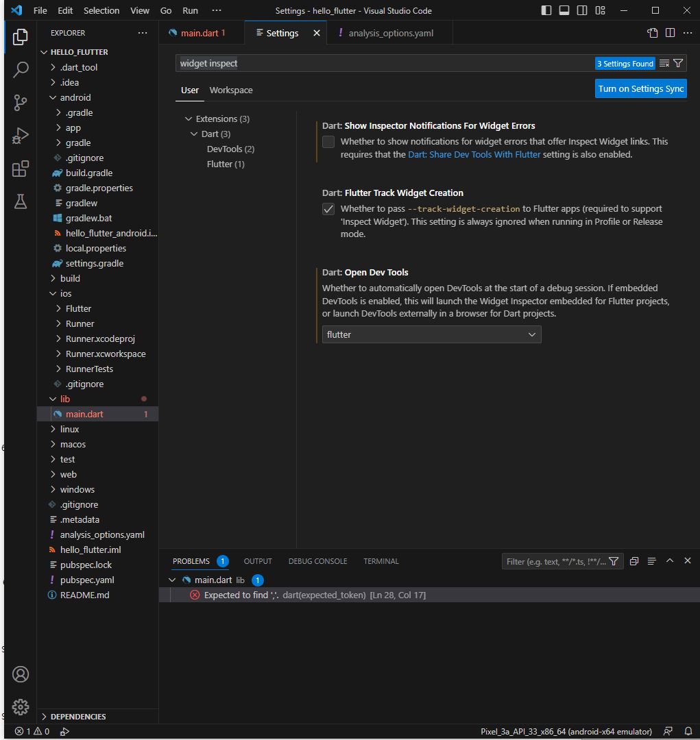Select Flutter (1) in settings tree
Screen dimensions: 700x740
226,164
